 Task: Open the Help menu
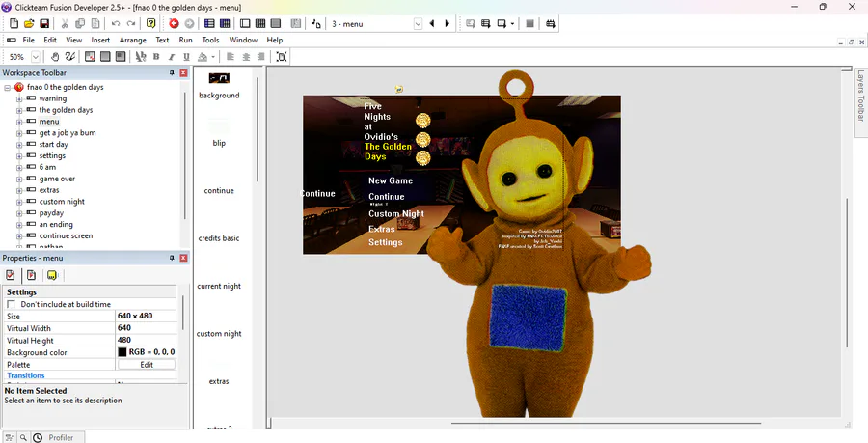(275, 40)
